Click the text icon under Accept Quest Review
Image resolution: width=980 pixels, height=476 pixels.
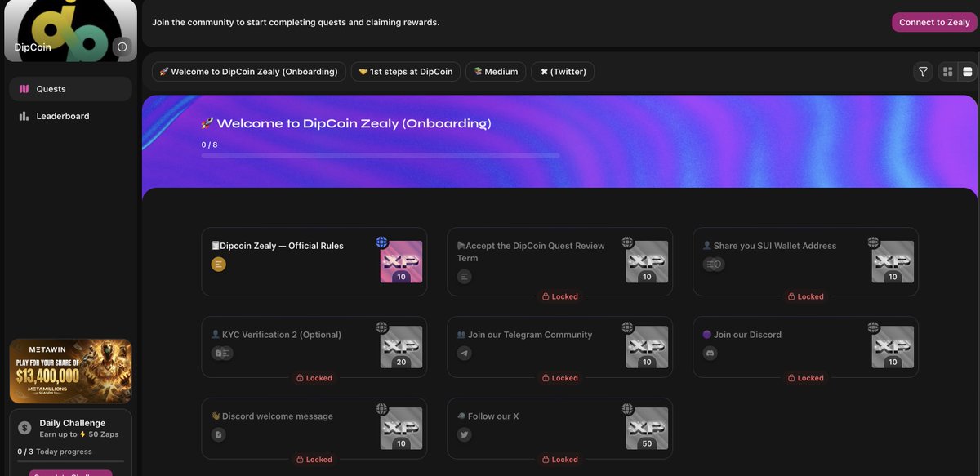click(465, 277)
